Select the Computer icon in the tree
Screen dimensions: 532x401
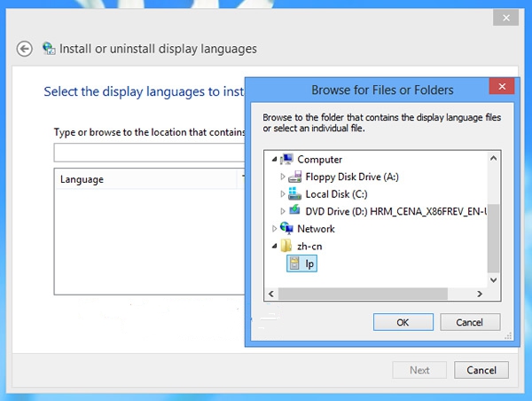coord(287,160)
